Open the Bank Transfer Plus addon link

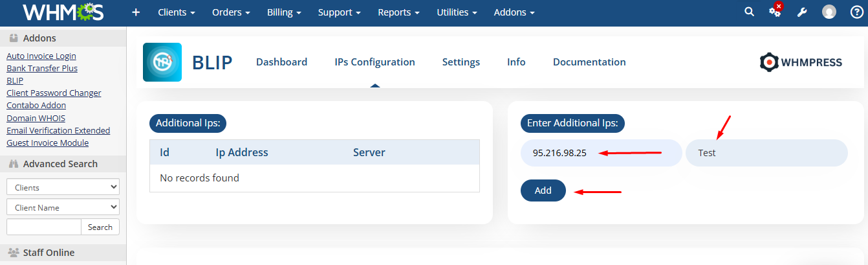(42, 68)
